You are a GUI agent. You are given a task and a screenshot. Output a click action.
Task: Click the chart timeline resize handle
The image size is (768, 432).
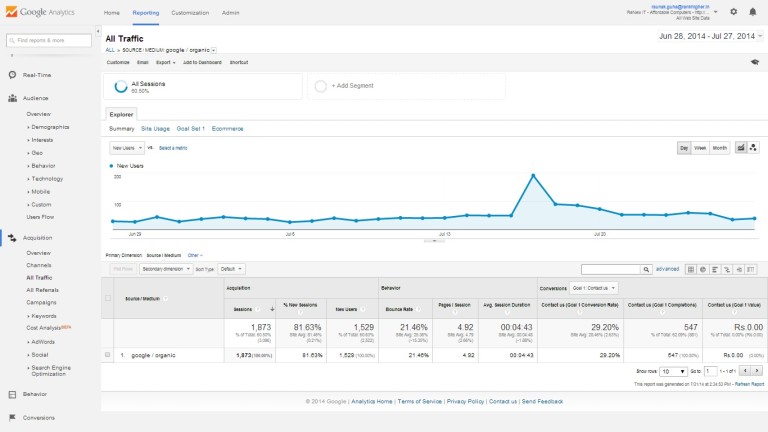[434, 240]
